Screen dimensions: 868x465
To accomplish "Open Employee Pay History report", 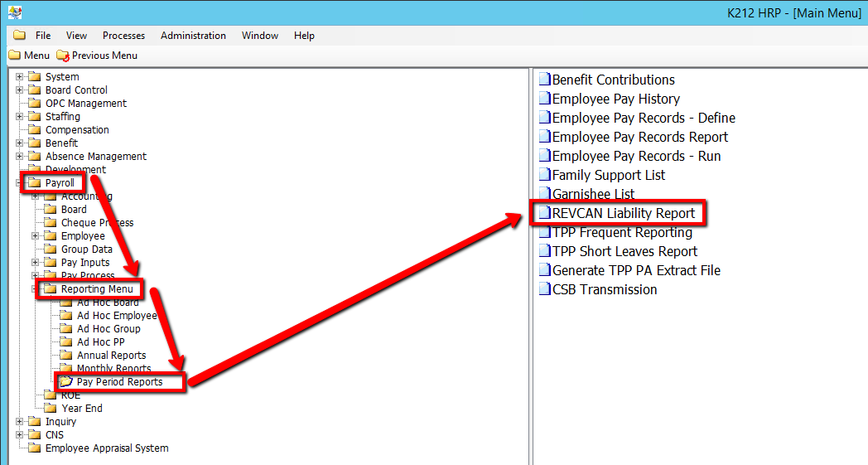I will tap(615, 99).
